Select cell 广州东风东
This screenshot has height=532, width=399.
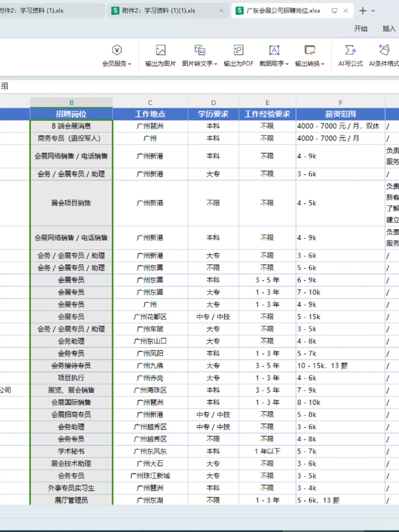pyautogui.click(x=150, y=451)
